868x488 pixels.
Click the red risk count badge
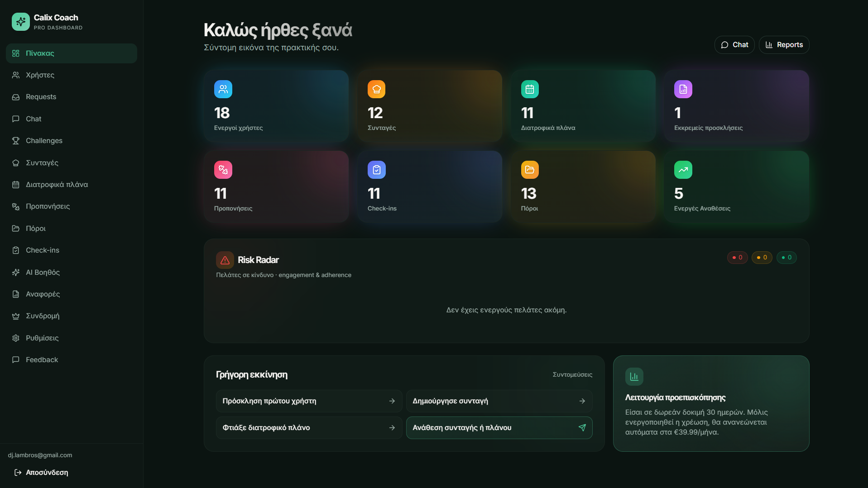tap(738, 258)
